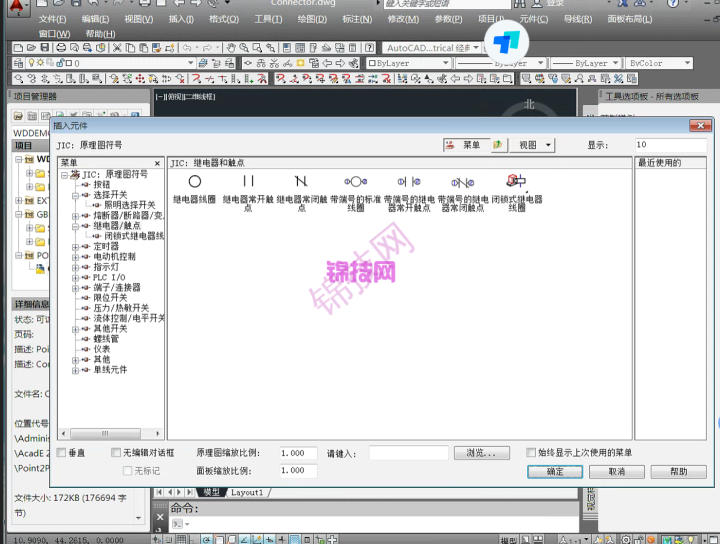Select the 压力/热敏开关 tree item
The width and height of the screenshot is (720, 544).
click(121, 308)
